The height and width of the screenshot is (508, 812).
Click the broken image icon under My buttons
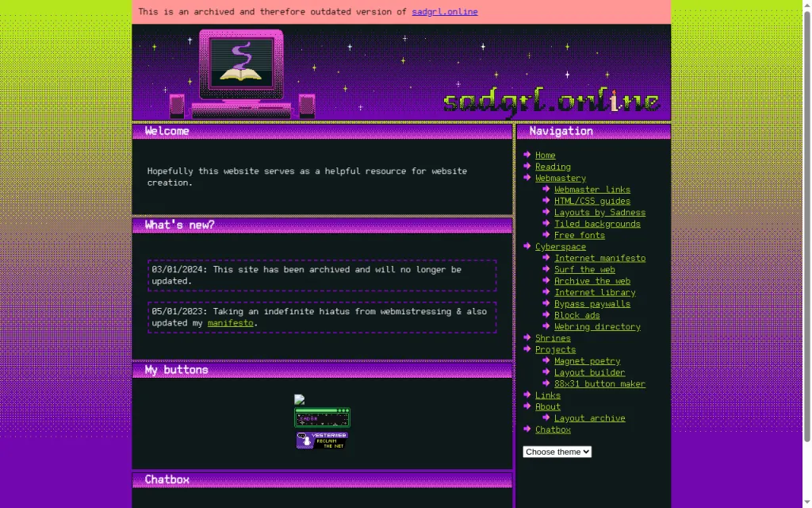(x=299, y=399)
